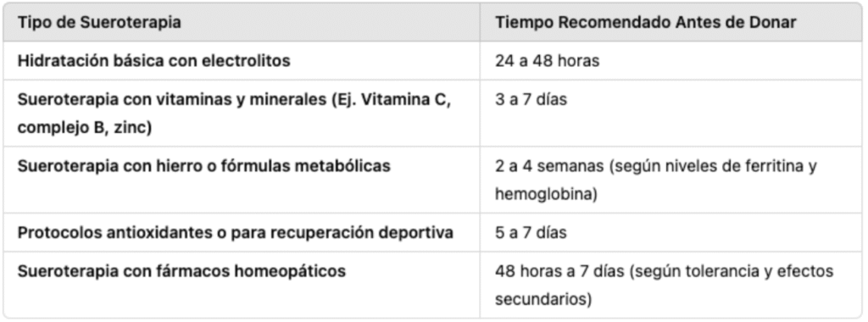
Task: Click the text 'complejo B, zinc)'
Action: click(x=85, y=128)
